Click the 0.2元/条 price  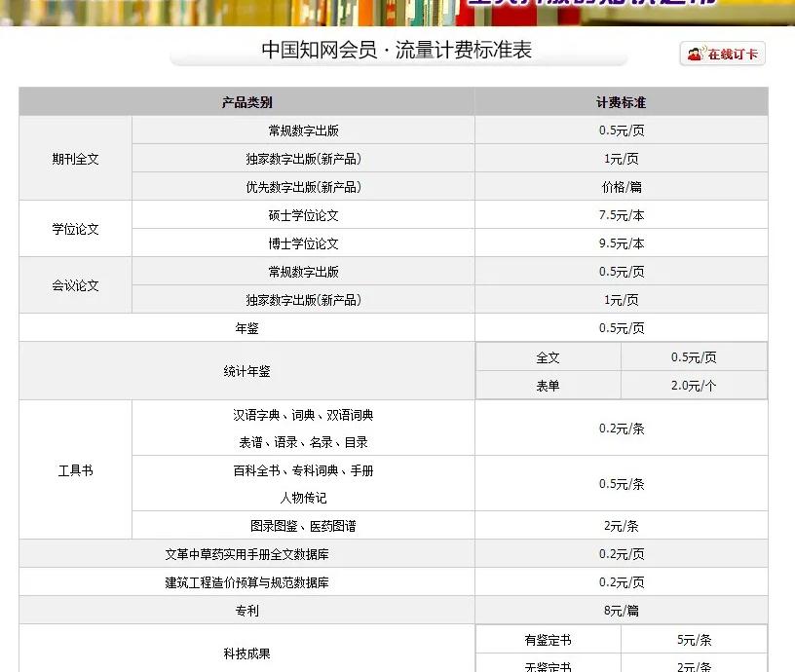tap(622, 429)
